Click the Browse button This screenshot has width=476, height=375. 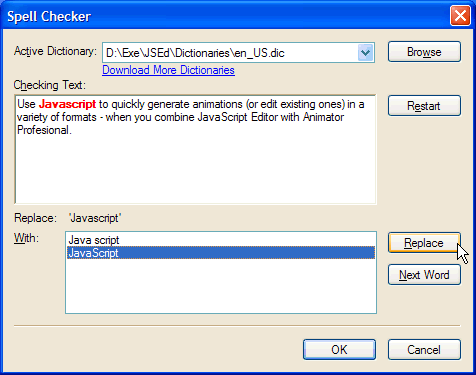(x=424, y=52)
